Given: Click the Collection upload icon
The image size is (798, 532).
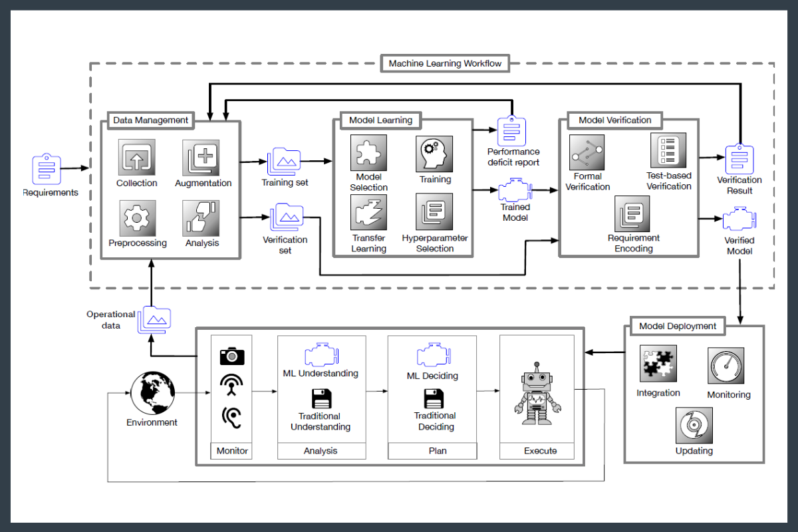Looking at the screenshot, I should point(137,158).
